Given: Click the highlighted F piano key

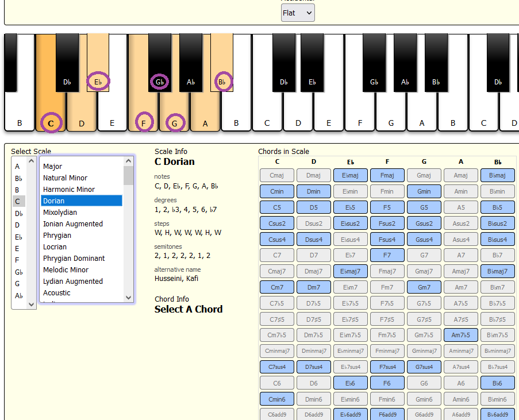Looking at the screenshot, I should coord(144,113).
